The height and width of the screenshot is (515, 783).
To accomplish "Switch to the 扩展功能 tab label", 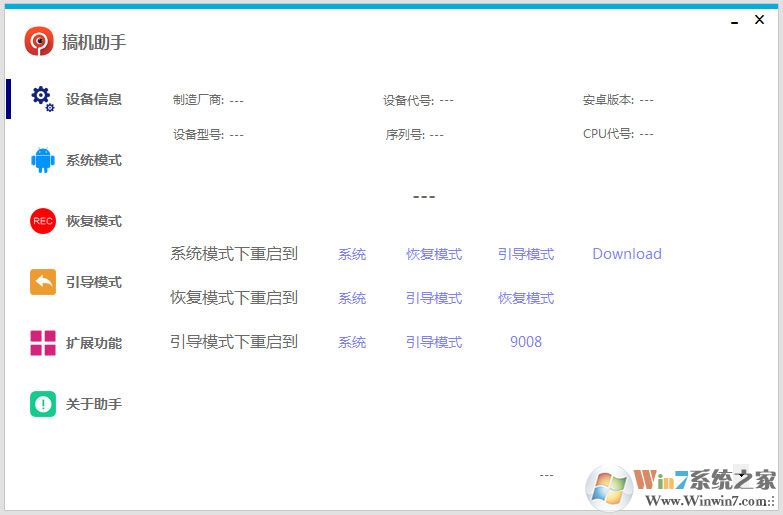I will [x=94, y=343].
